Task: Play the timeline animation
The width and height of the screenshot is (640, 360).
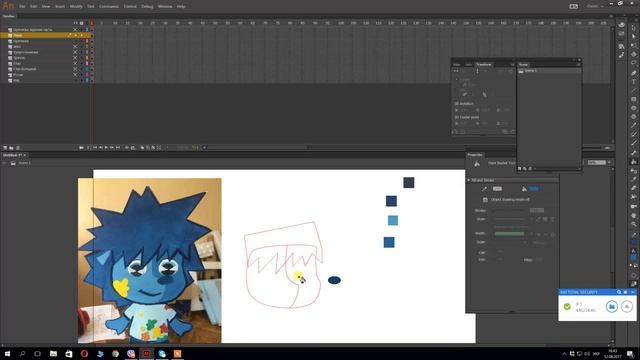Action: (x=106, y=148)
